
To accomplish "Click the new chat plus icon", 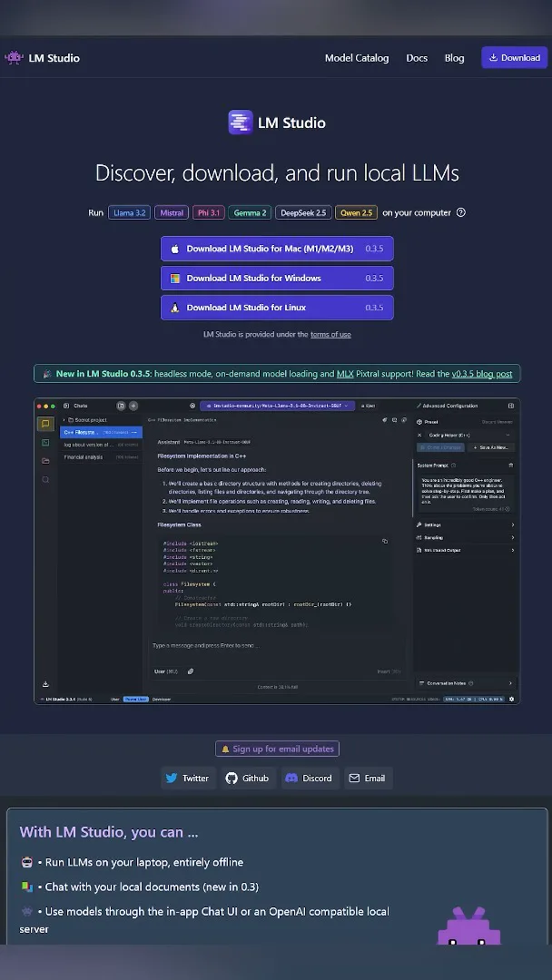I will click(133, 406).
